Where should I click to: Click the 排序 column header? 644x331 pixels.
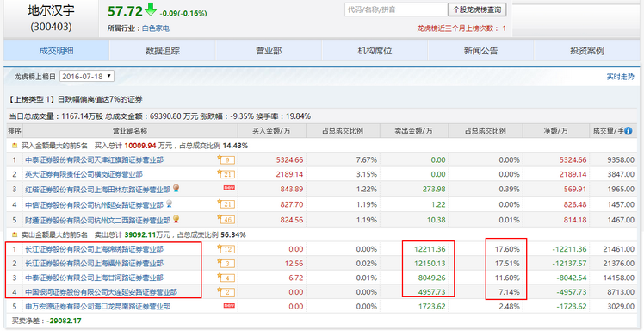coord(14,131)
